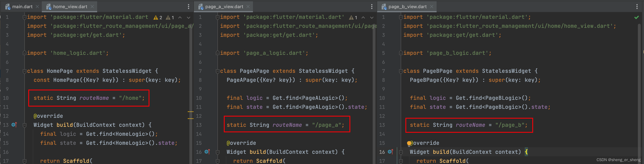
Task: Click the "/home" routeName string
Action: tap(130, 98)
